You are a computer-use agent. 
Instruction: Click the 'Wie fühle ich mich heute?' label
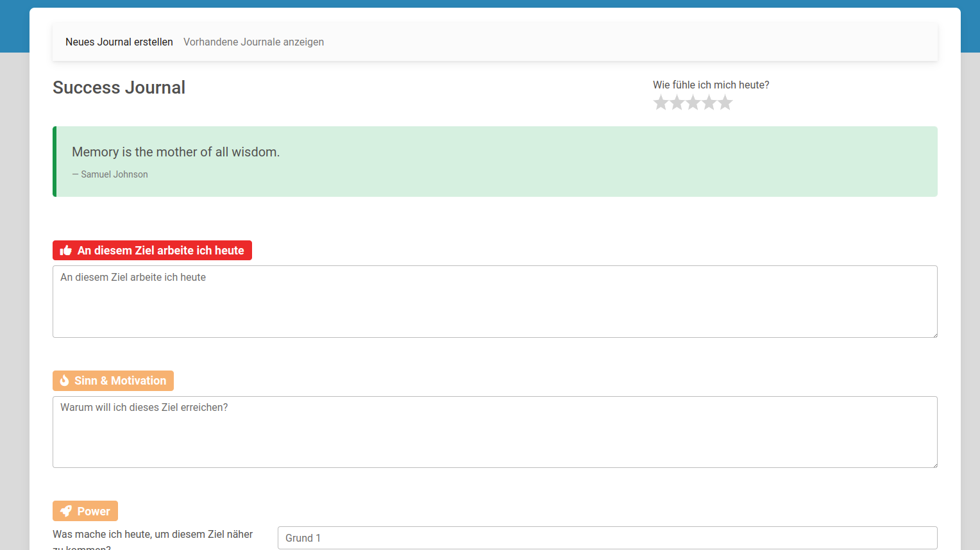(711, 85)
